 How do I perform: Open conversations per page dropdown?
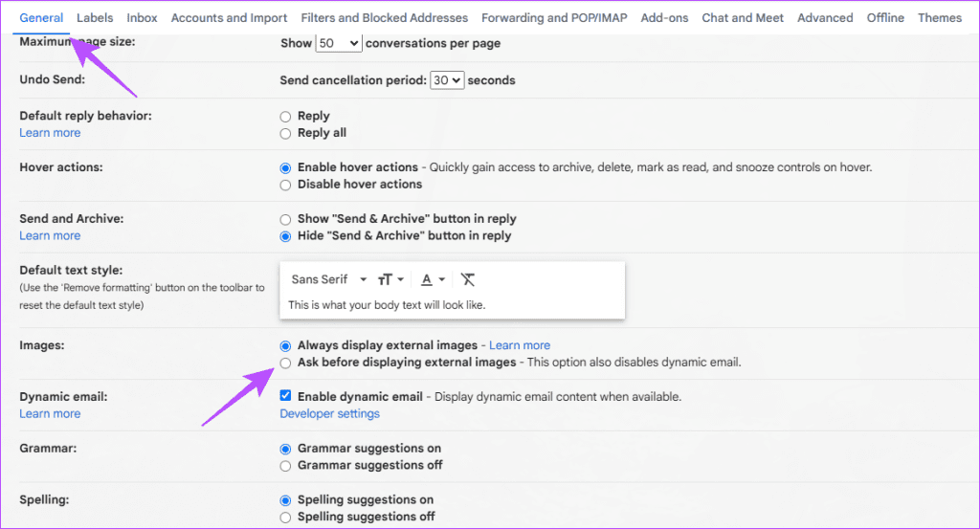pos(339,43)
